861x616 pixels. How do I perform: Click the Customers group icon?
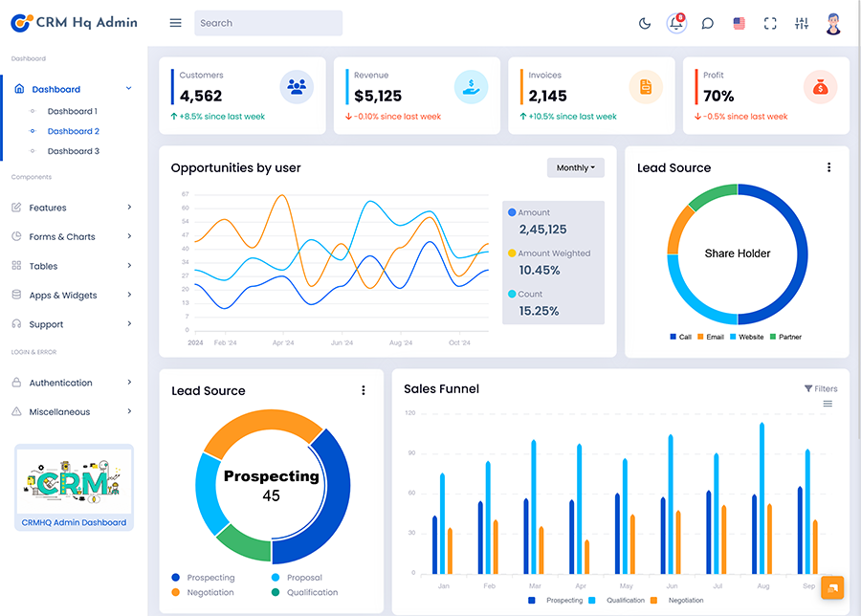(297, 87)
